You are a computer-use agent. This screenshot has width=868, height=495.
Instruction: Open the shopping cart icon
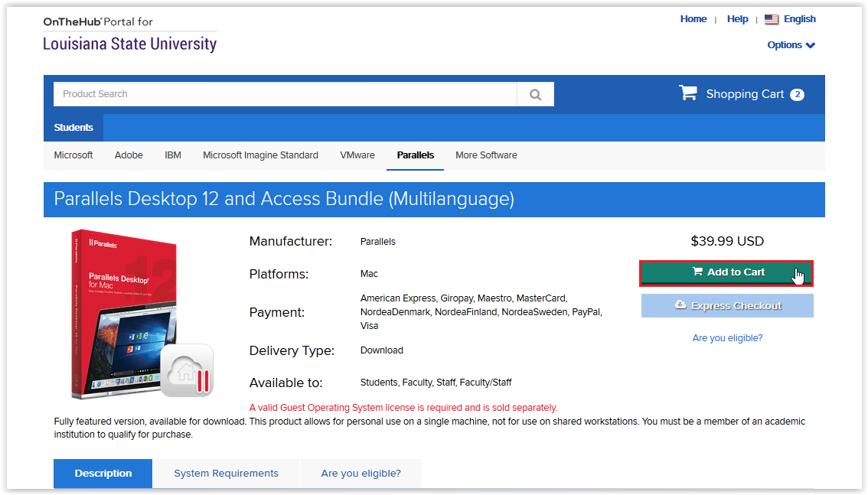pyautogui.click(x=688, y=93)
